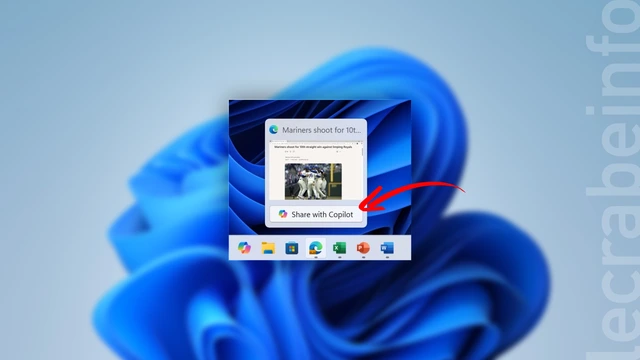Click the blurred blue bloom wallpaper background
This screenshot has width=640, height=360.
(x=122, y=245)
